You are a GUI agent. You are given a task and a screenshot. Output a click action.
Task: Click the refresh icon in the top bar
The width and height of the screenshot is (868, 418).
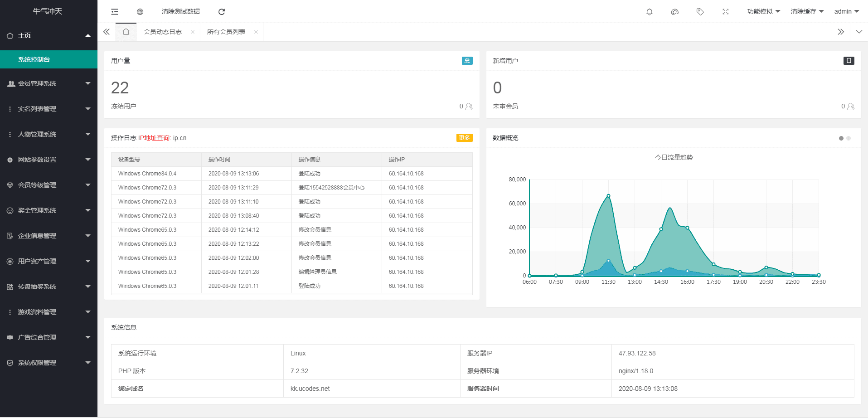click(222, 12)
